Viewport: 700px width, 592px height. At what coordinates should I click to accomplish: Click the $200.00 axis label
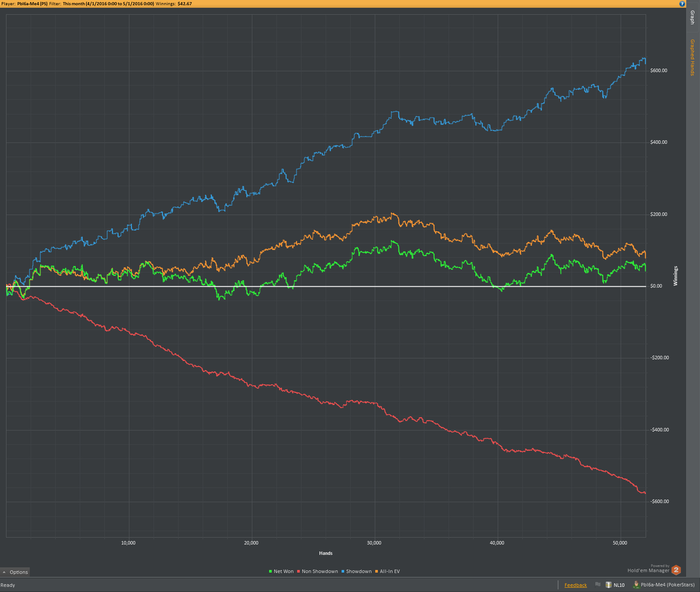coord(659,214)
